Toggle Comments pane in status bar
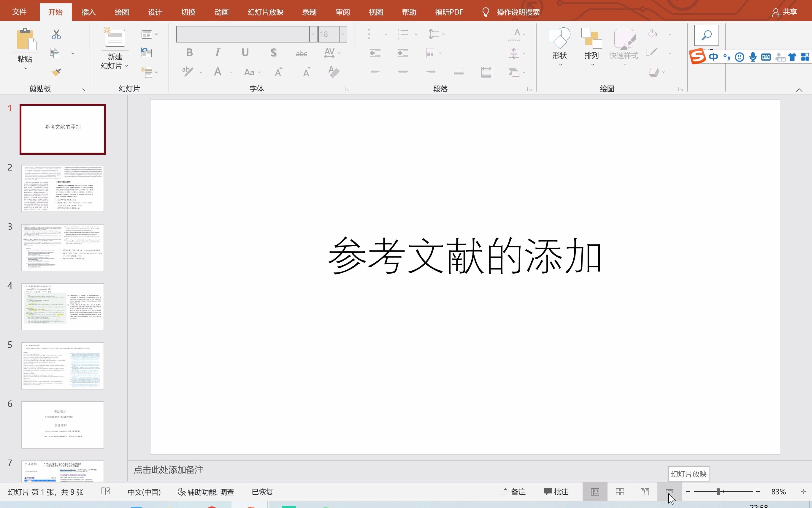 [x=556, y=492]
